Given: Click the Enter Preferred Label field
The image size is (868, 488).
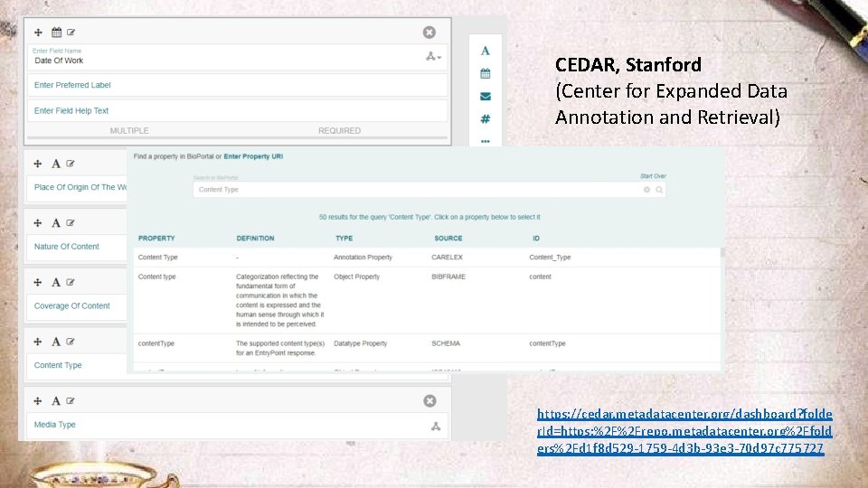Looking at the screenshot, I should click(238, 85).
